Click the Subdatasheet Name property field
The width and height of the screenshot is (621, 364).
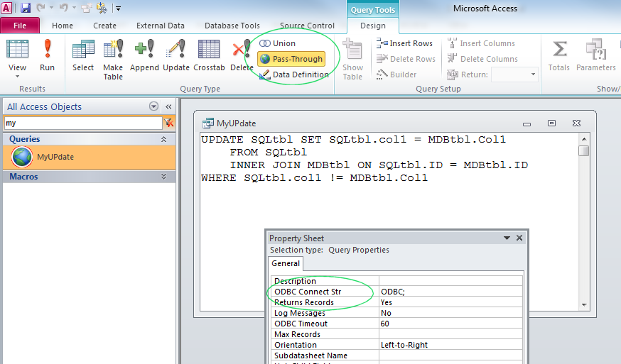pyautogui.click(x=450, y=355)
